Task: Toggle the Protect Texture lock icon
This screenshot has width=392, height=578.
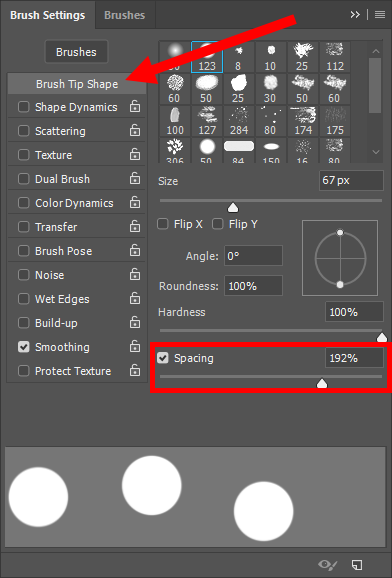Action: coord(135,370)
